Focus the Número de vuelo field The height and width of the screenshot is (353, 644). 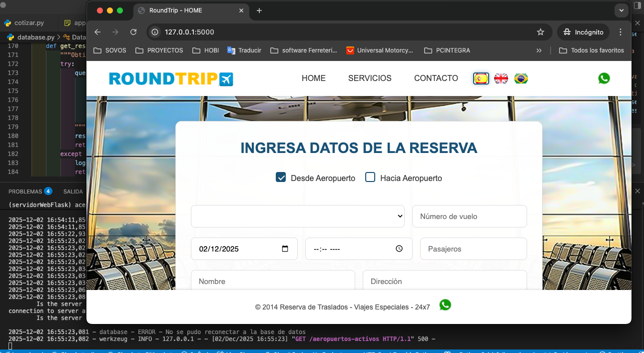pos(470,216)
